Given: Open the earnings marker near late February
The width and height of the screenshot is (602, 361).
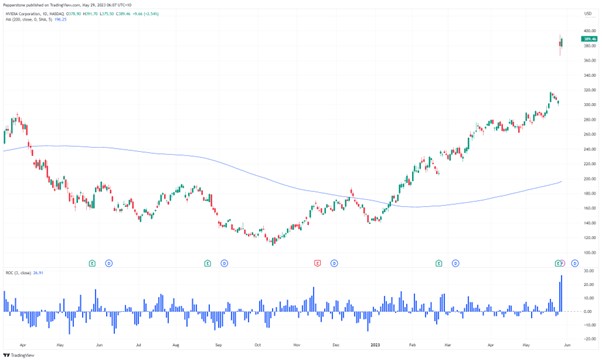Looking at the screenshot, I should tap(438, 263).
